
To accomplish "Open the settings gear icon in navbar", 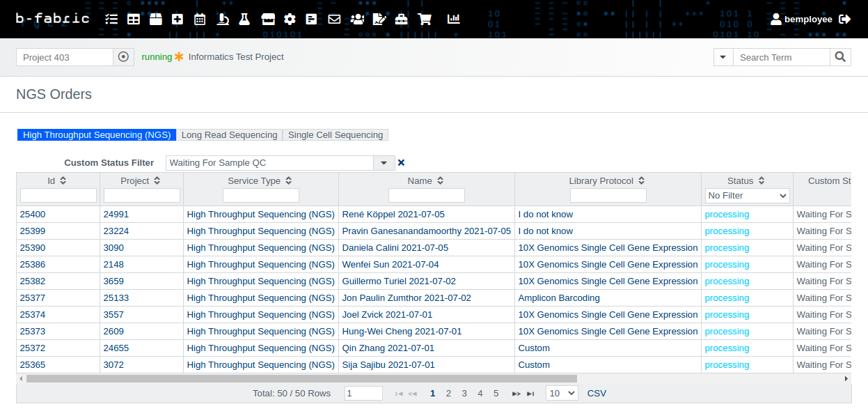I will pos(290,20).
